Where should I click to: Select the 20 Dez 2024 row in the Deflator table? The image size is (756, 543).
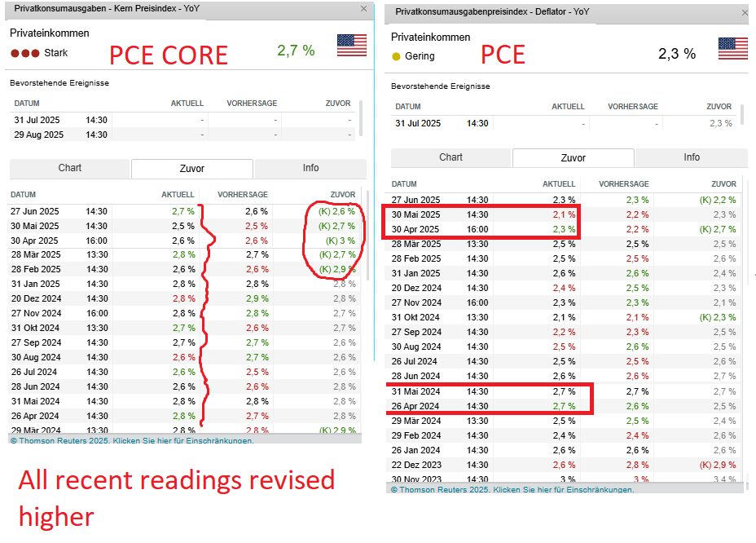564,288
